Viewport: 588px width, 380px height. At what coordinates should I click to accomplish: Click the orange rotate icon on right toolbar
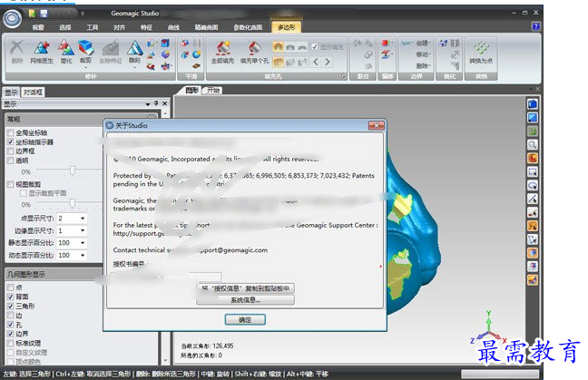pos(533,158)
